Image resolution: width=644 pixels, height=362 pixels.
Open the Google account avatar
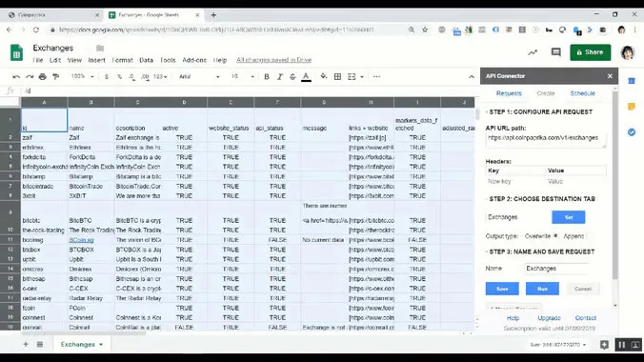tap(628, 52)
